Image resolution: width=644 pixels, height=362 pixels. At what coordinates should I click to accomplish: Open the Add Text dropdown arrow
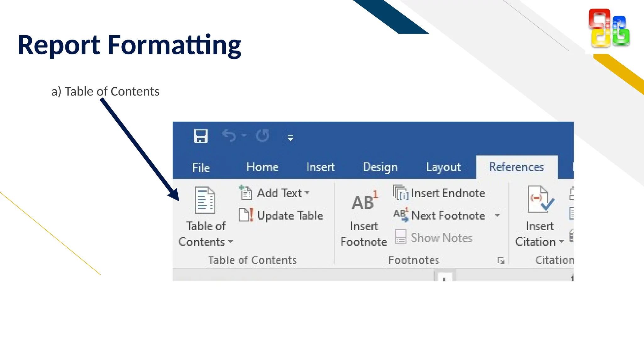click(307, 193)
